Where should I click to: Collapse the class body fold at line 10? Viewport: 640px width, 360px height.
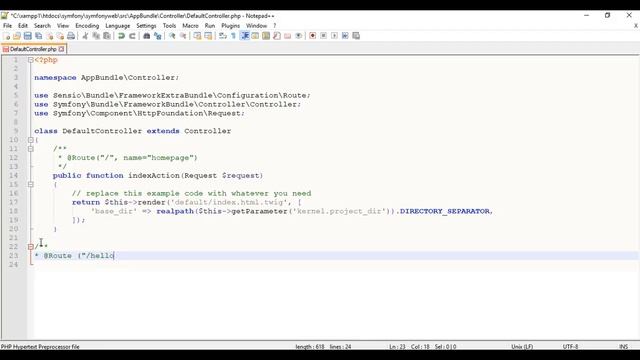coord(31,140)
